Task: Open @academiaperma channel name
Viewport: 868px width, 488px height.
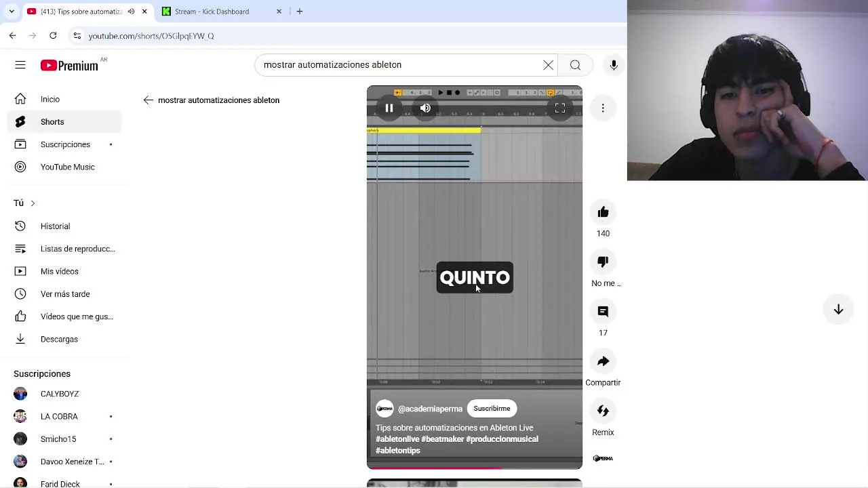Action: 430,409
